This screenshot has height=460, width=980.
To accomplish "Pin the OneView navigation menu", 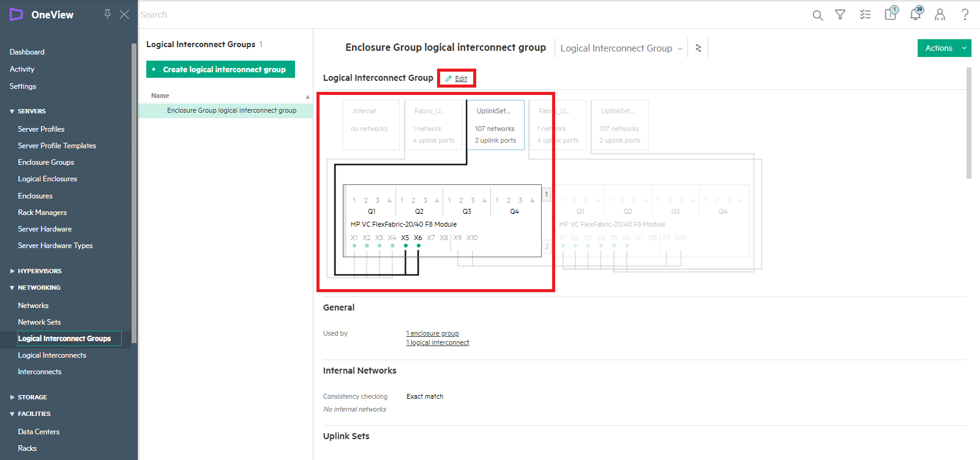I will tap(108, 13).
